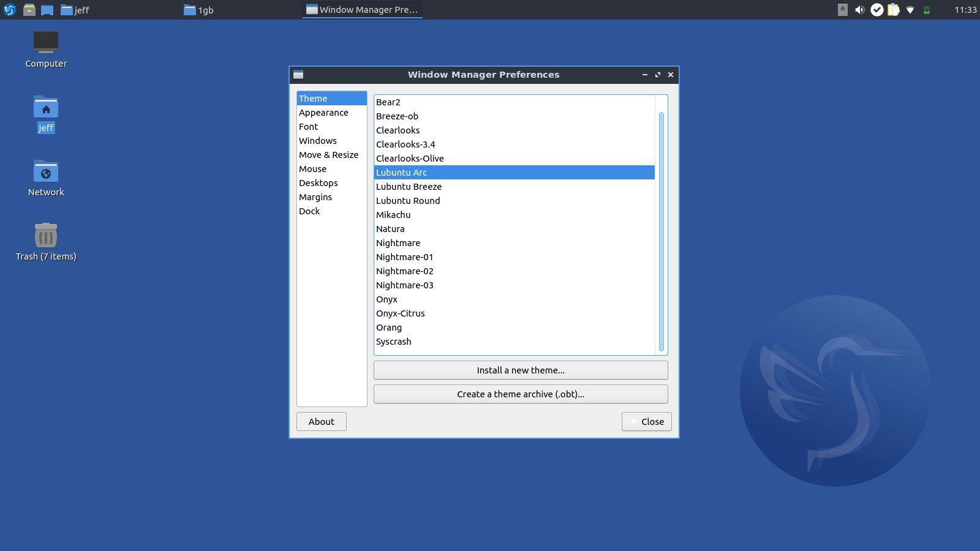Screen dimensions: 980x551
Task: Choose the Orang theme
Action: click(x=514, y=328)
